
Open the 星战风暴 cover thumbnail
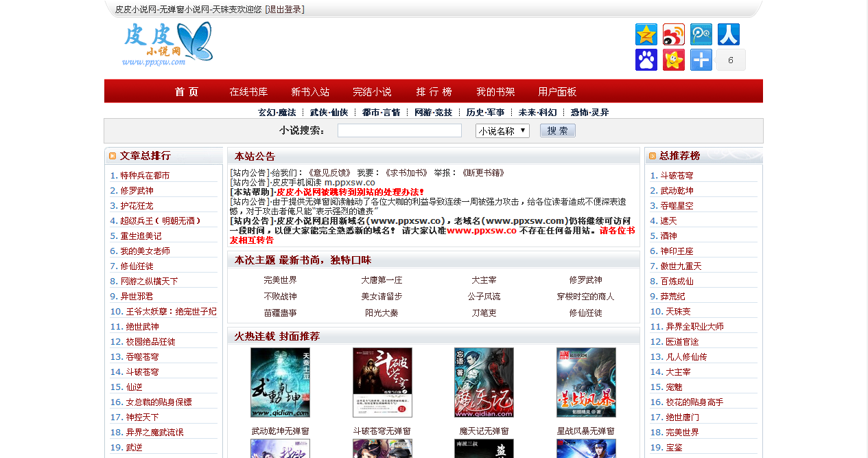coord(586,382)
